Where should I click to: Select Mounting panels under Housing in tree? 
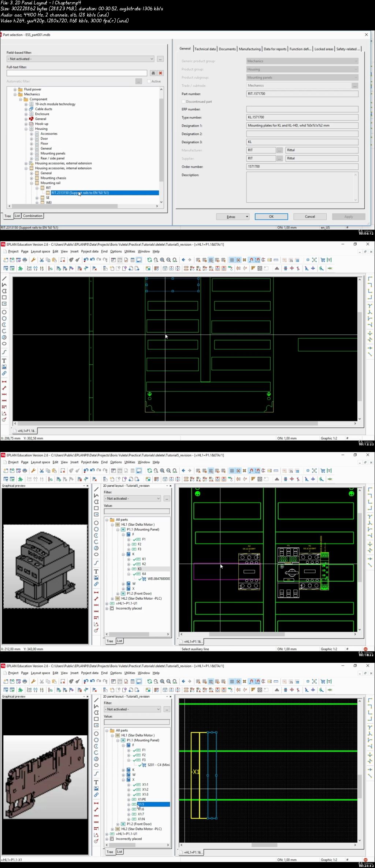(x=53, y=153)
